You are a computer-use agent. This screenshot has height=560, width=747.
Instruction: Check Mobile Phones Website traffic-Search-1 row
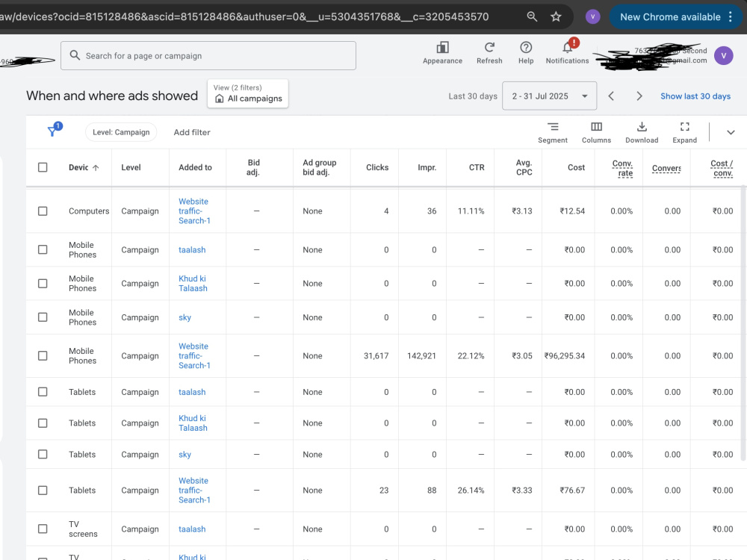[43, 355]
